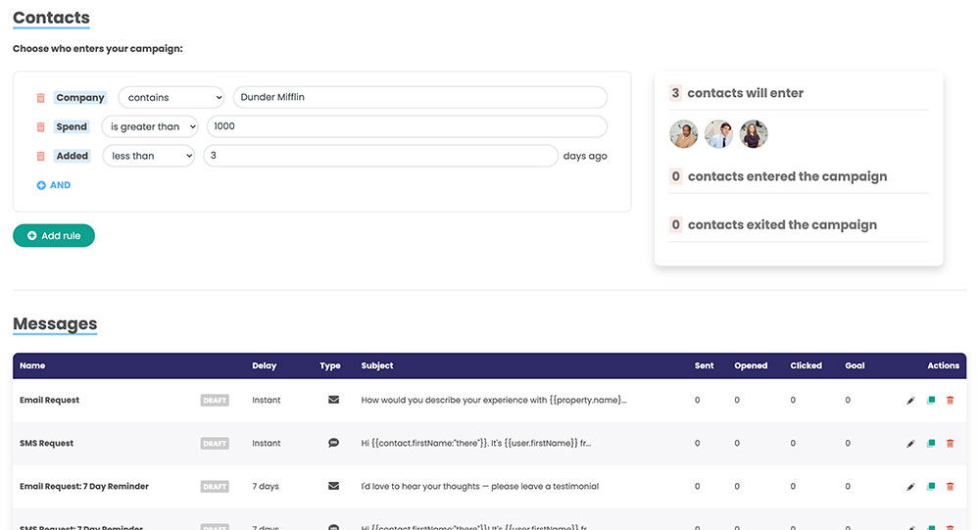
Task: Click the green duplicate icon for SMS Request
Action: point(931,443)
